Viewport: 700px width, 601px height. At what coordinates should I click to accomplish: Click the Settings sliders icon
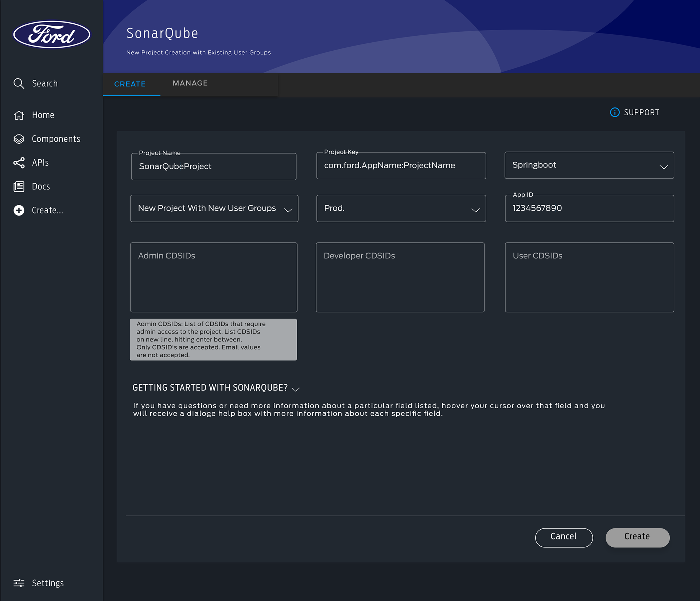pos(19,583)
